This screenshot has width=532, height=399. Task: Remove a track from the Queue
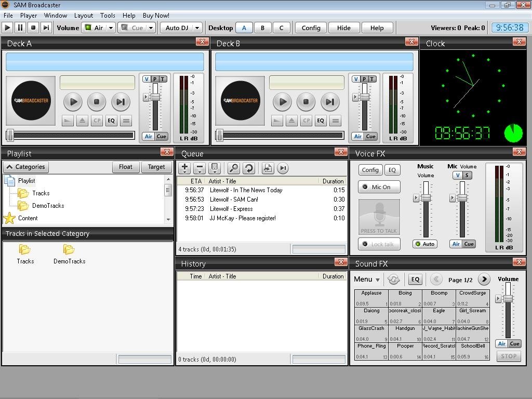[199, 168]
